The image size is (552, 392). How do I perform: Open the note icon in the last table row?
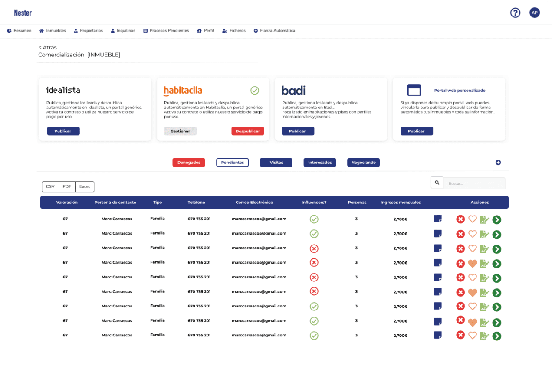tap(438, 335)
